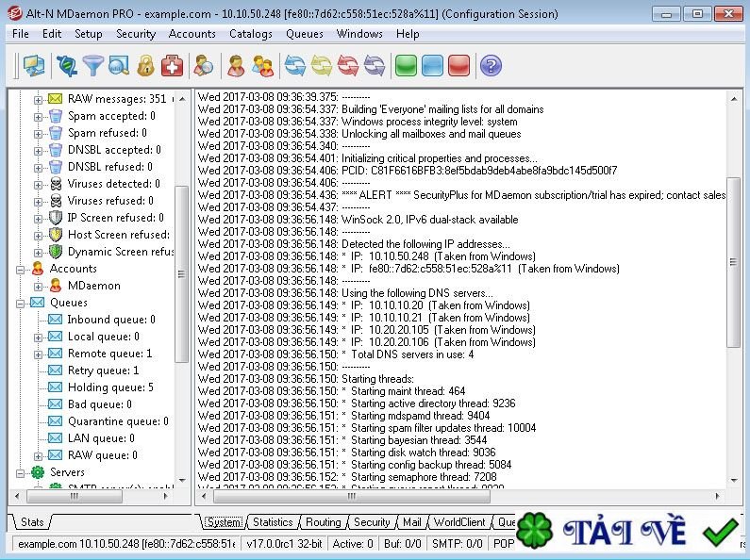
Task: Click the RAW messages envelope icon
Action: point(56,99)
